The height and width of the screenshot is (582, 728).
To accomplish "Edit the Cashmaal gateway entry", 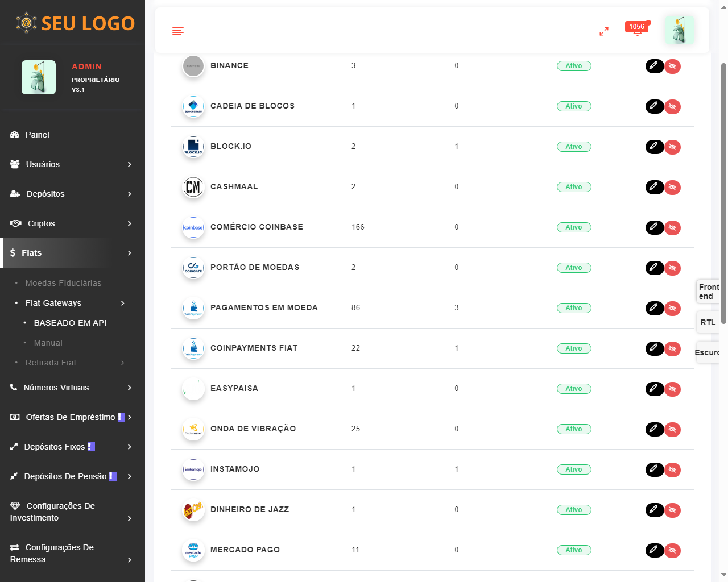I will (654, 187).
